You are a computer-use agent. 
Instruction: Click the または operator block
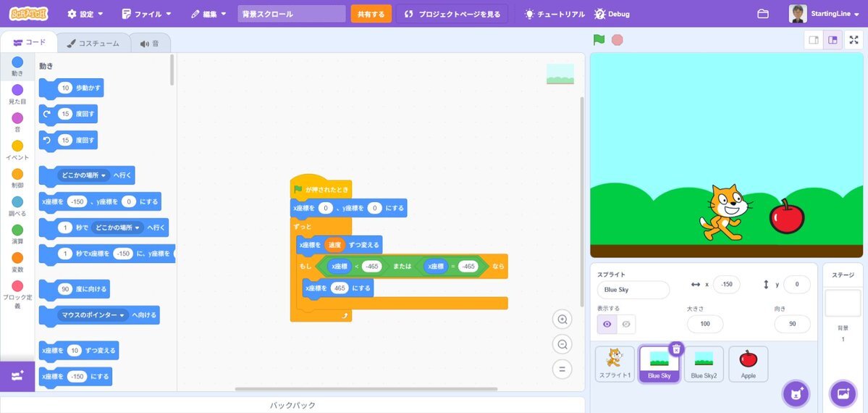(x=403, y=267)
